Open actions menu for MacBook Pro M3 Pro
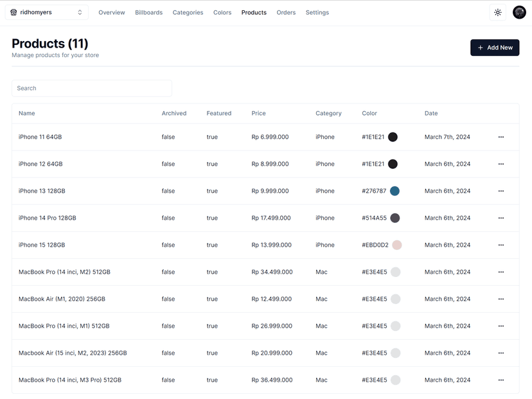The image size is (532, 399). coord(501,380)
